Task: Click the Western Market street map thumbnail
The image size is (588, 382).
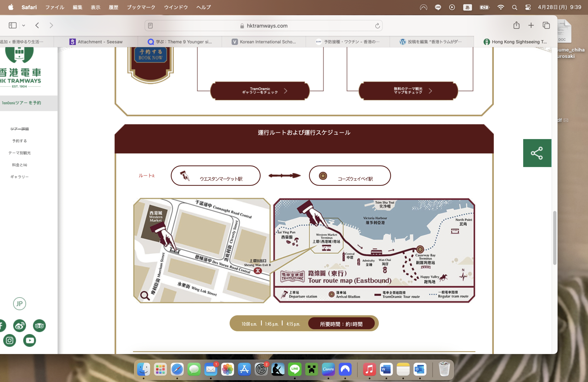Action: [x=202, y=251]
